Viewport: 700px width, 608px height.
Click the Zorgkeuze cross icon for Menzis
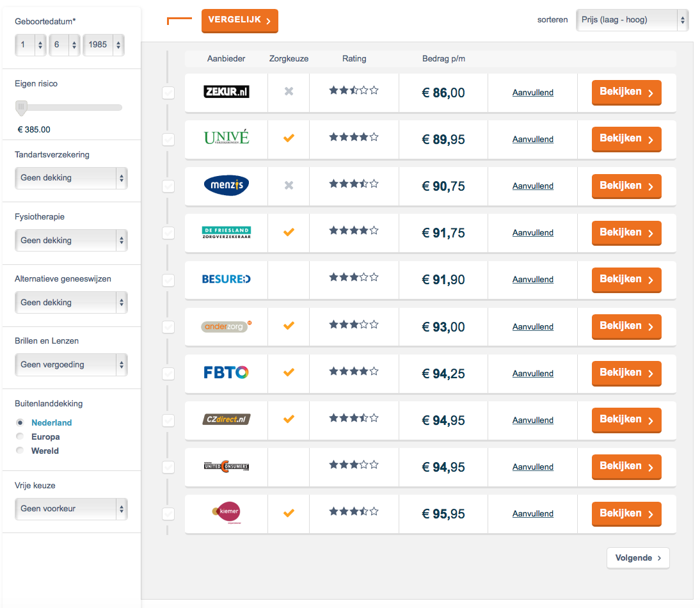coord(289,185)
